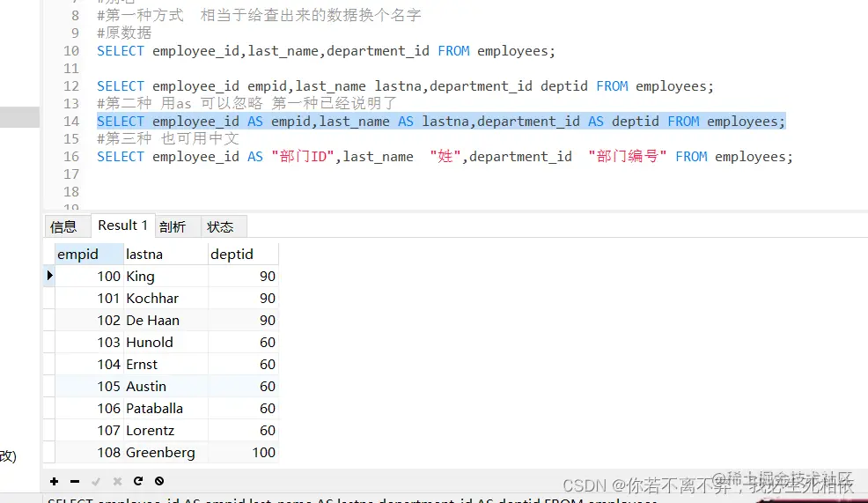Refresh the result grid
Screen dimensions: 868x503
click(138, 481)
